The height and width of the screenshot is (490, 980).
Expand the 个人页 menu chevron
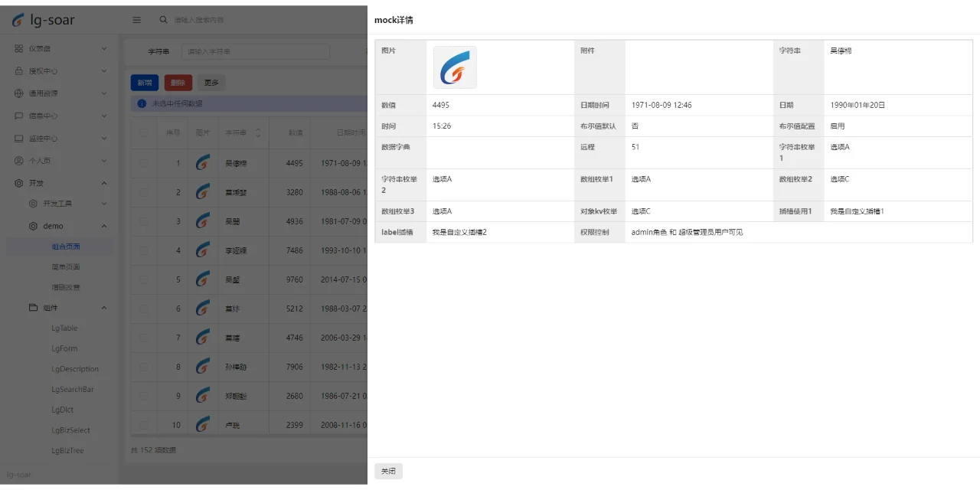click(104, 161)
